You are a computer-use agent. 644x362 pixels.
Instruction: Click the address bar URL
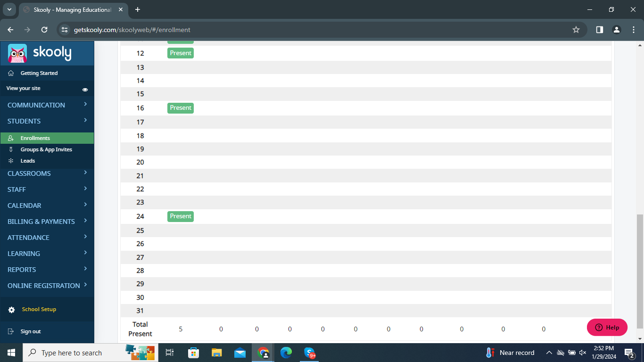click(132, 30)
